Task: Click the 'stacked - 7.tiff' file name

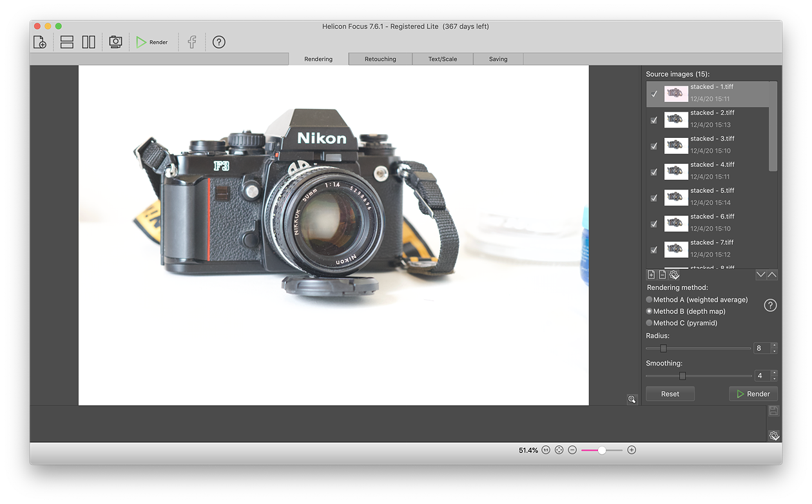Action: coord(712,242)
